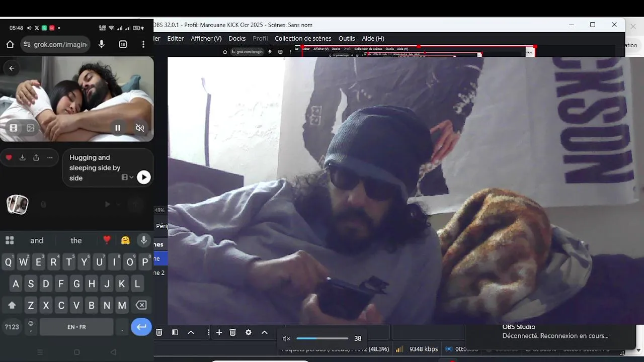Image resolution: width=644 pixels, height=362 pixels.
Task: Tap the Q key on keyboard
Action: tap(9, 262)
